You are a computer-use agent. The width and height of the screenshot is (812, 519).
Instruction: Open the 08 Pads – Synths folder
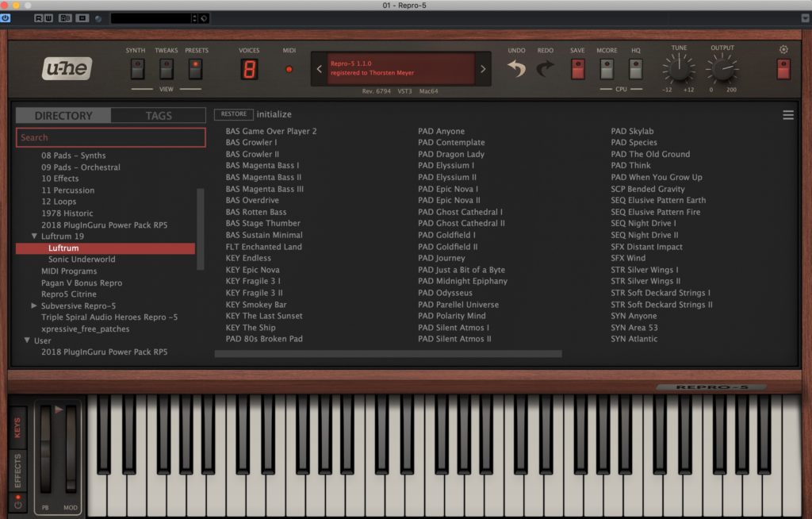click(x=73, y=155)
